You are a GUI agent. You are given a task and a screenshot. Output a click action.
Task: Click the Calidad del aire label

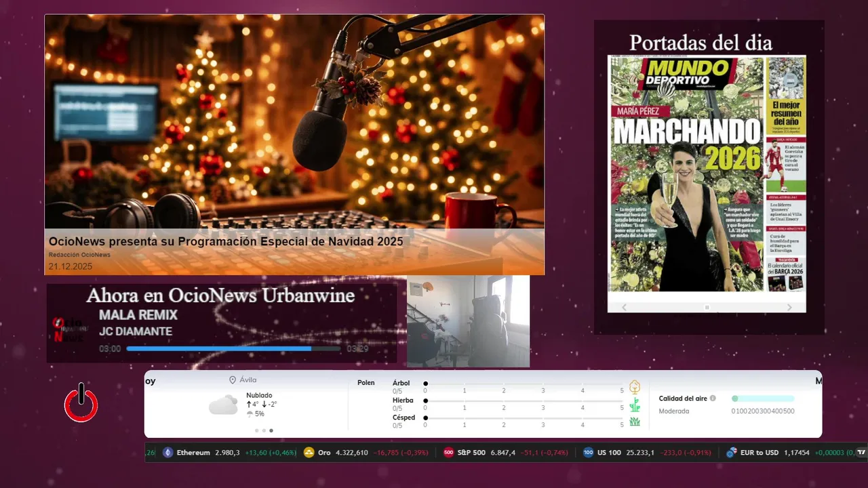click(683, 399)
